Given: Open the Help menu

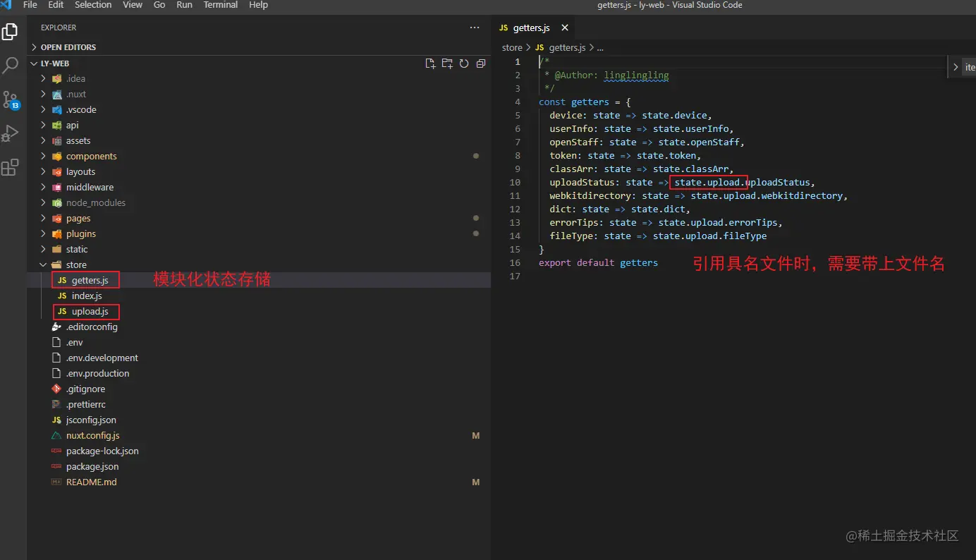Looking at the screenshot, I should click(x=259, y=5).
